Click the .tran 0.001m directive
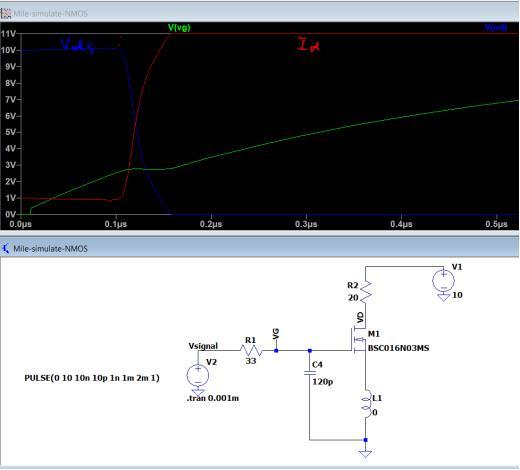520x470 pixels. click(x=213, y=398)
